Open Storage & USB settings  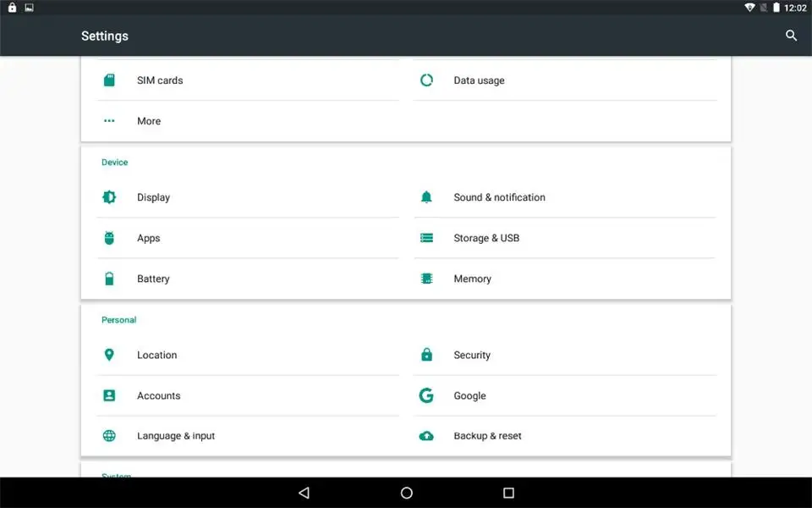565,238
